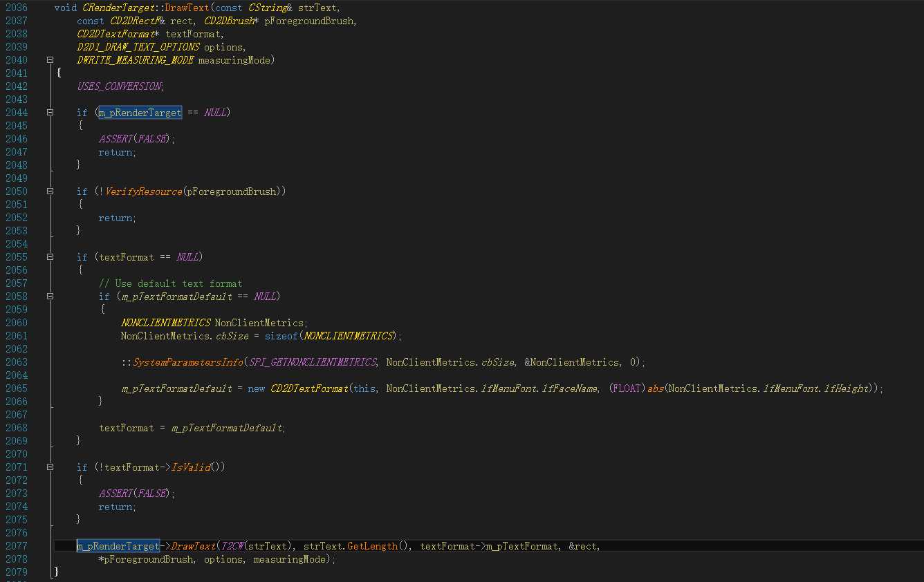Image resolution: width=924 pixels, height=582 pixels.
Task: Click DrawText in the function signature line 2036
Action: (x=187, y=8)
